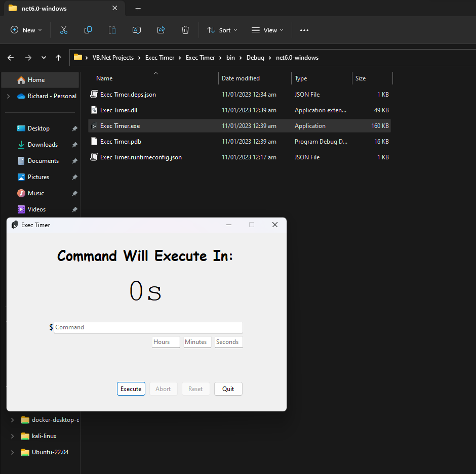
Task: Share Exec Timer.exe using the share icon
Action: tap(161, 30)
